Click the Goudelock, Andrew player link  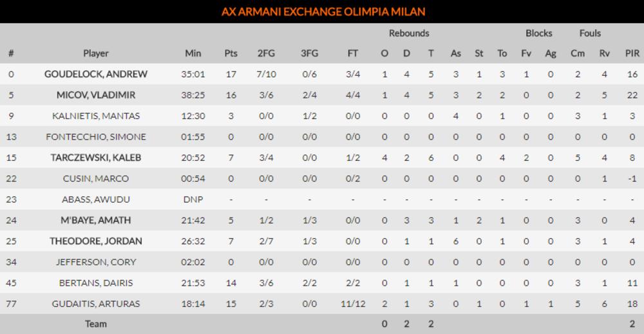(96, 74)
